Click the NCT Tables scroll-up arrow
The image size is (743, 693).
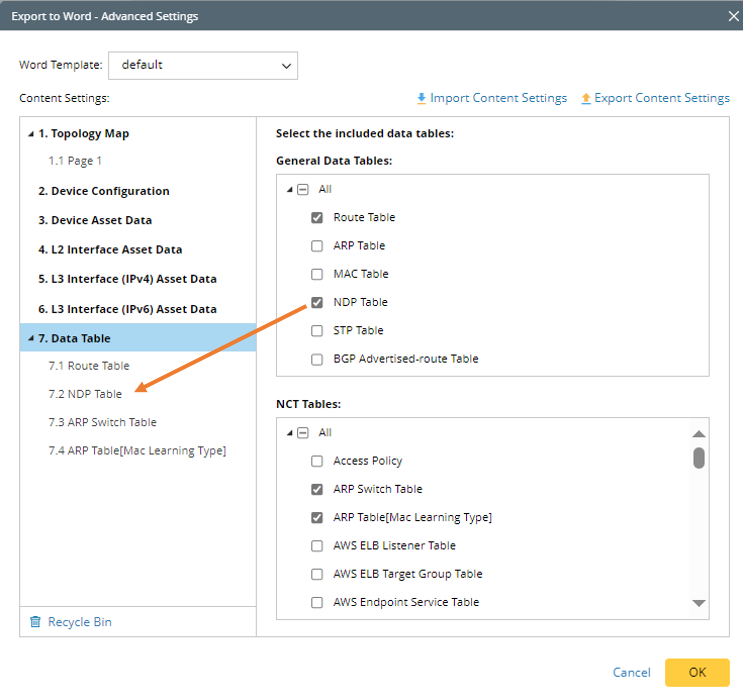point(699,433)
